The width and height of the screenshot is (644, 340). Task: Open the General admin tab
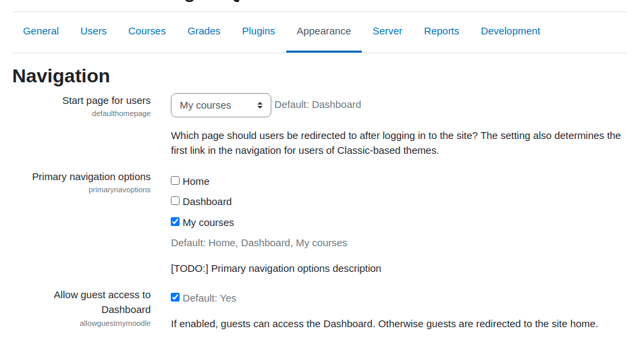point(41,31)
